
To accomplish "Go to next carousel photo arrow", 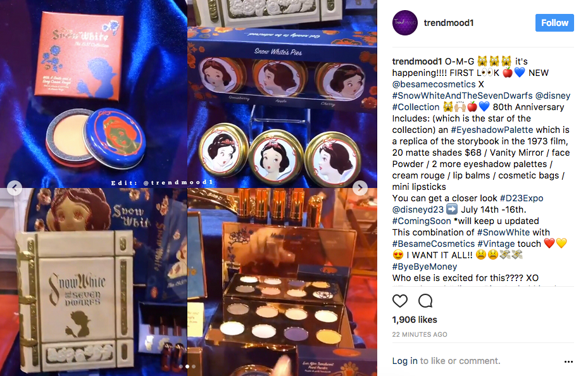I will click(360, 188).
